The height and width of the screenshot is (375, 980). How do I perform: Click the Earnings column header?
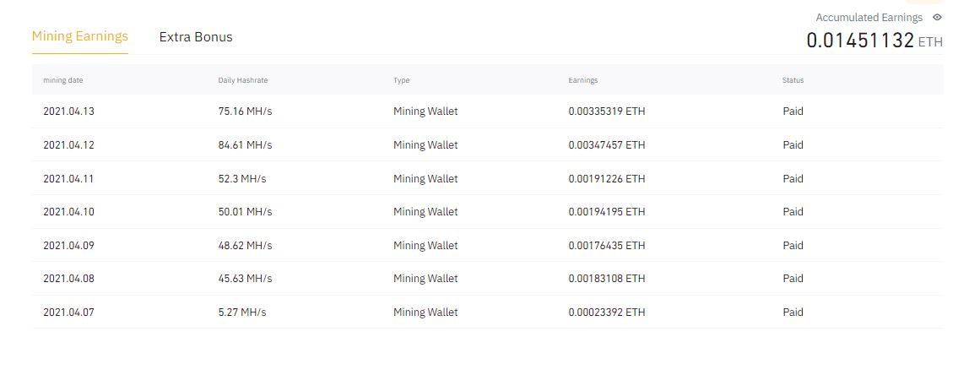pos(583,80)
